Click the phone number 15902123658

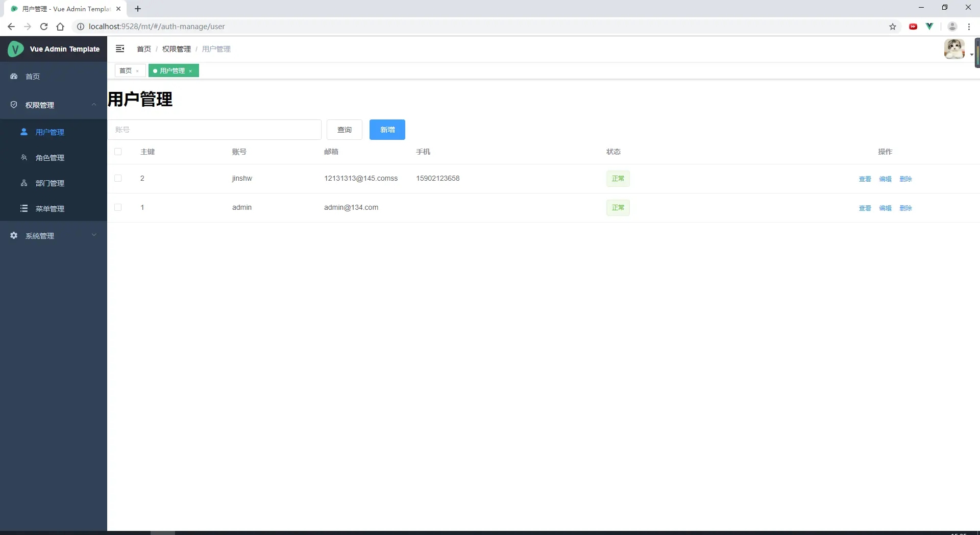pyautogui.click(x=438, y=178)
